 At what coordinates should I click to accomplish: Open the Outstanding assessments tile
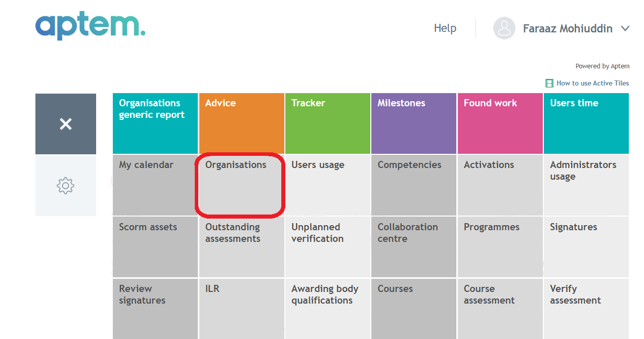coord(241,247)
